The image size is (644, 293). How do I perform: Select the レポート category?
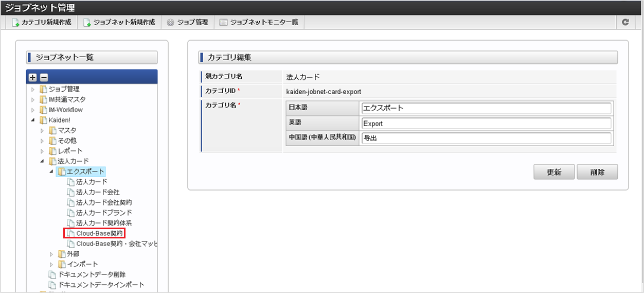point(70,151)
